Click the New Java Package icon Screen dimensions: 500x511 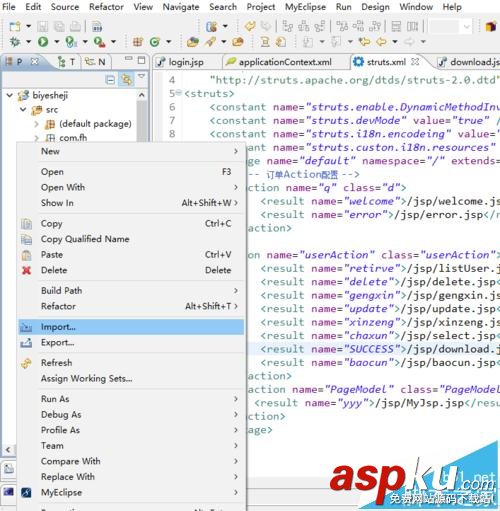click(138, 42)
